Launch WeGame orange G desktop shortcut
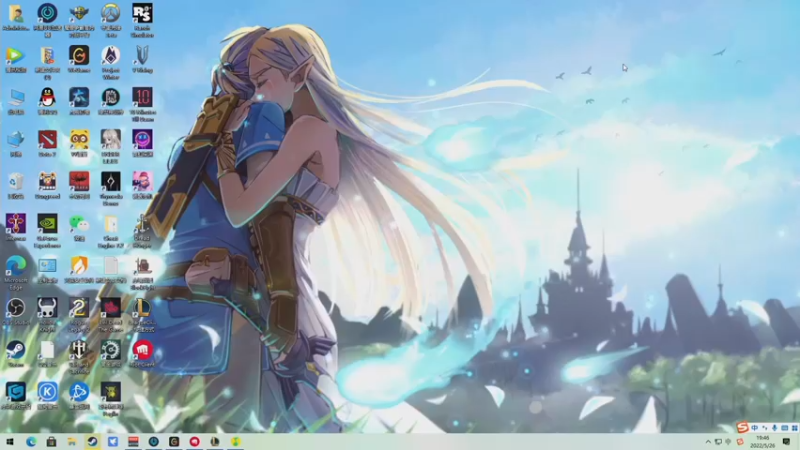This screenshot has height=450, width=800. 79,56
